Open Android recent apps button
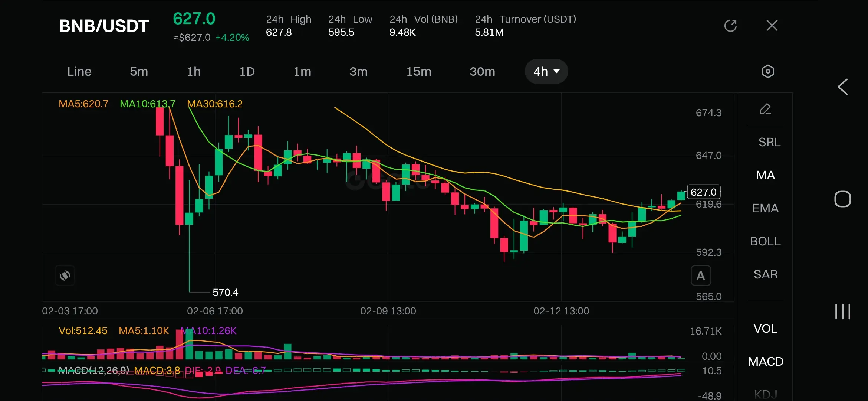The image size is (868, 401). pyautogui.click(x=842, y=311)
